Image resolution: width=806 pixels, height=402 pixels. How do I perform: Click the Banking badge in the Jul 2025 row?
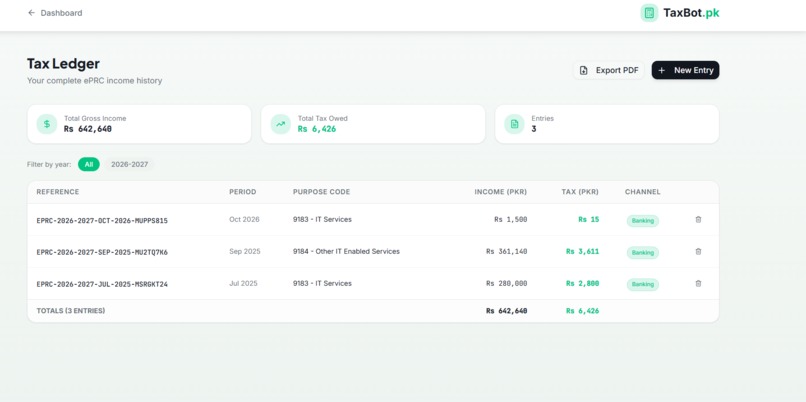[x=643, y=284]
